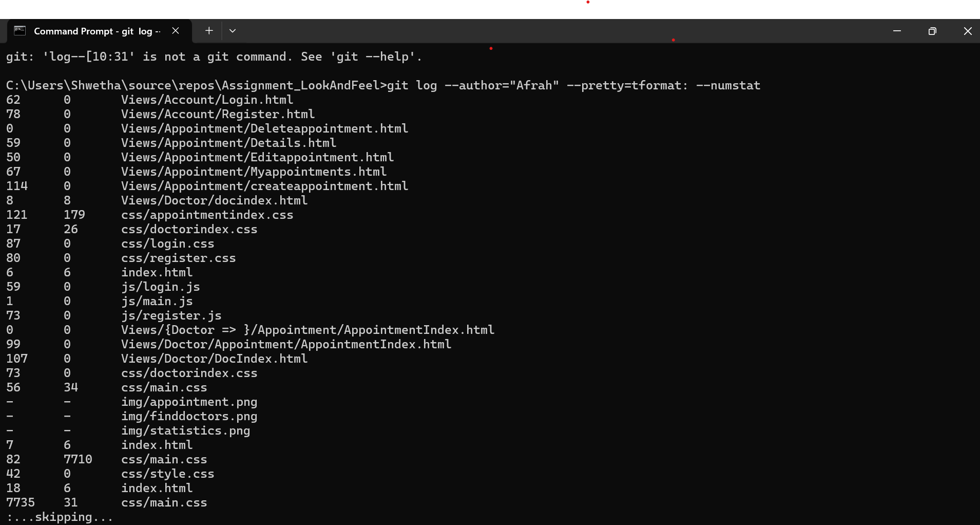Click the css/style.css output line

[167, 474]
